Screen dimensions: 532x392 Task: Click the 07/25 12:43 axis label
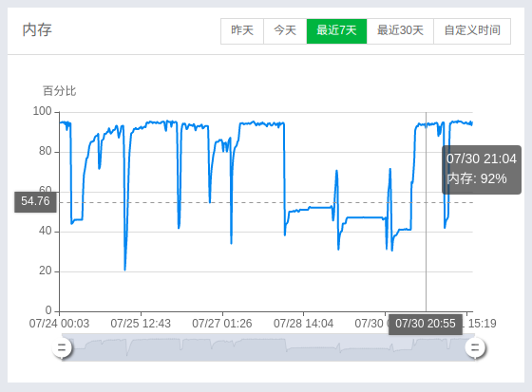(141, 324)
